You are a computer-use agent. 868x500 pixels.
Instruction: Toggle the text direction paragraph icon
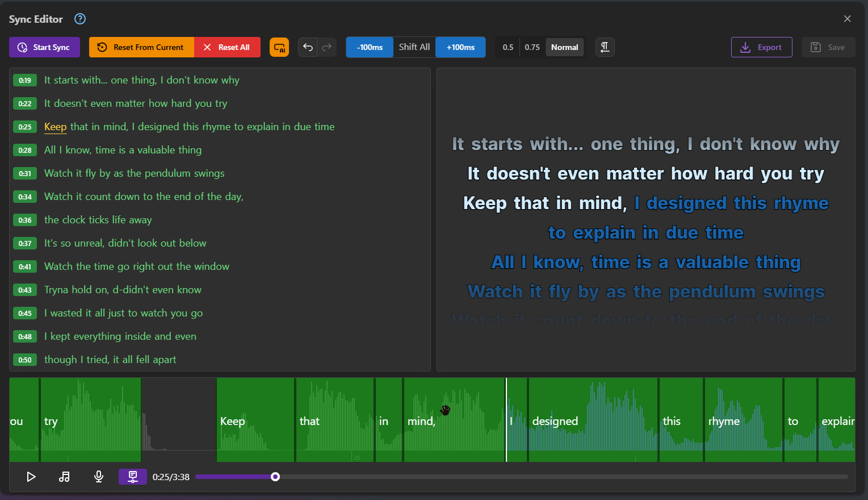click(x=605, y=47)
